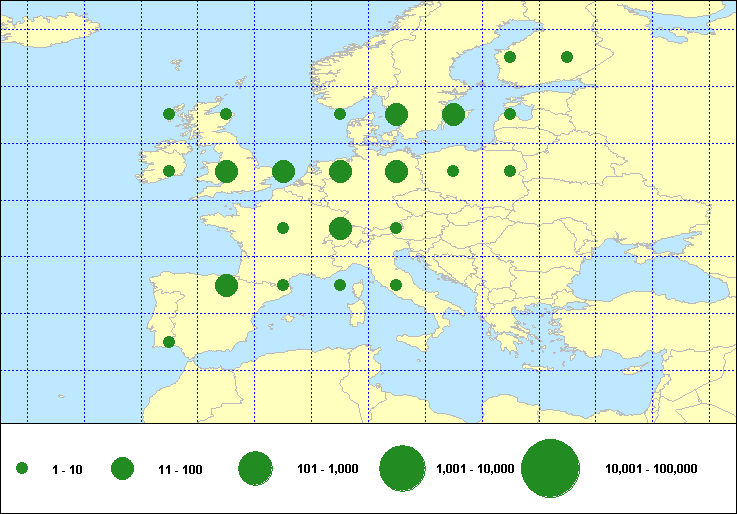
Task: Click the small marker over Ireland
Action: [x=169, y=171]
